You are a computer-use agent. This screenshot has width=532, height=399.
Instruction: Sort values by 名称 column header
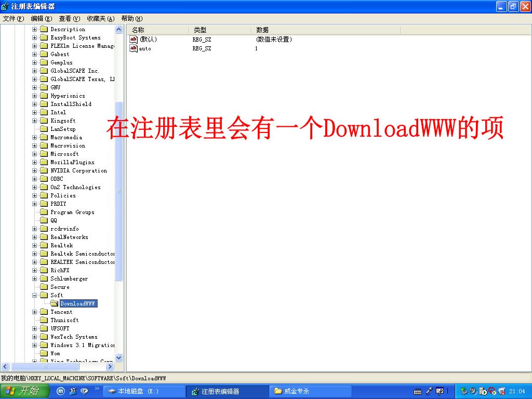click(x=158, y=30)
